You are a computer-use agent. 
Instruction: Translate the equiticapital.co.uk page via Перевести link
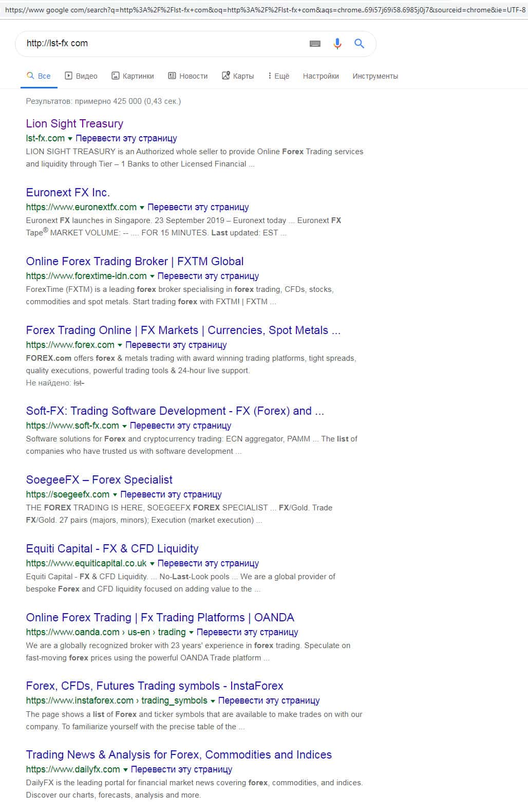pyautogui.click(x=208, y=563)
